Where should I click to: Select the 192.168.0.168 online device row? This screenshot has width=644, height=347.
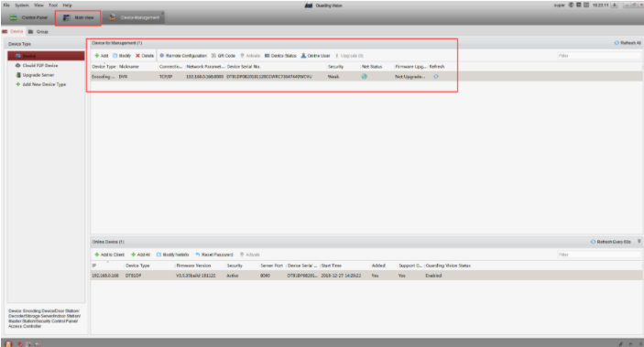(366, 276)
